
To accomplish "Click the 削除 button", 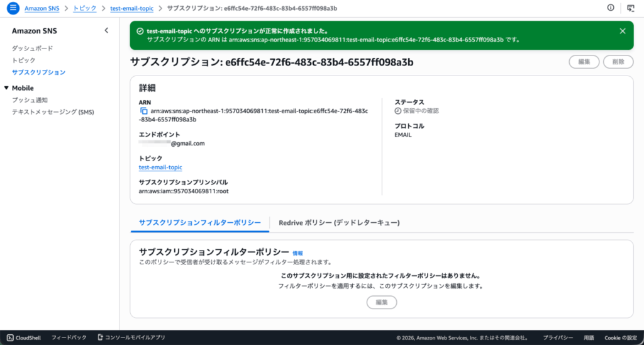I will pos(618,62).
